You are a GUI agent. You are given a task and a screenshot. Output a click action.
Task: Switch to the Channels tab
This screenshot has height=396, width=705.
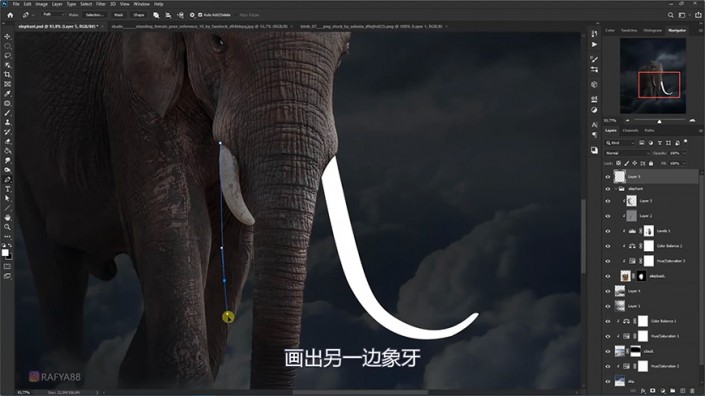point(630,131)
